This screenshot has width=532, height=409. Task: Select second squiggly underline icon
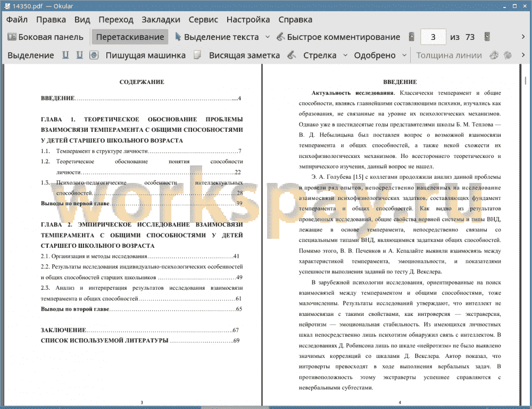[x=79, y=55]
